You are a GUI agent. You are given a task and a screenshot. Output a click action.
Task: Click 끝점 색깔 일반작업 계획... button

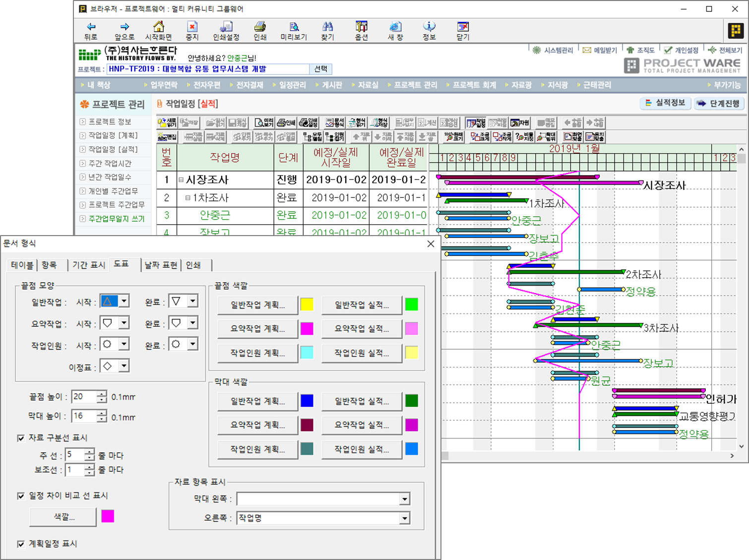click(x=257, y=305)
